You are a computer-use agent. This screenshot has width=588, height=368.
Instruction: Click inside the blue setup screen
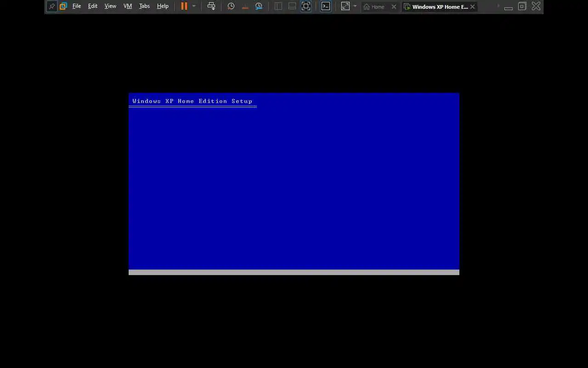pyautogui.click(x=294, y=184)
